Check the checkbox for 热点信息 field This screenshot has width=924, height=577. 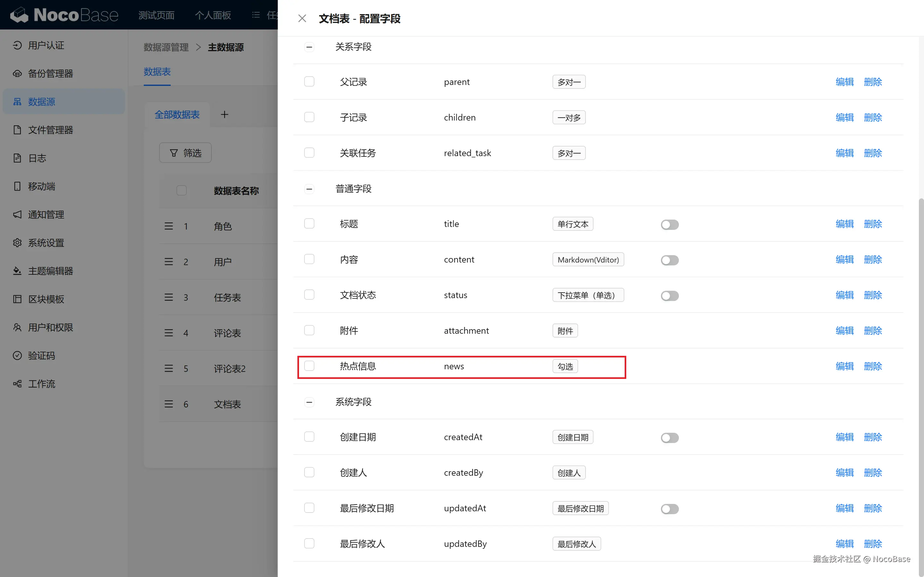[x=309, y=366]
